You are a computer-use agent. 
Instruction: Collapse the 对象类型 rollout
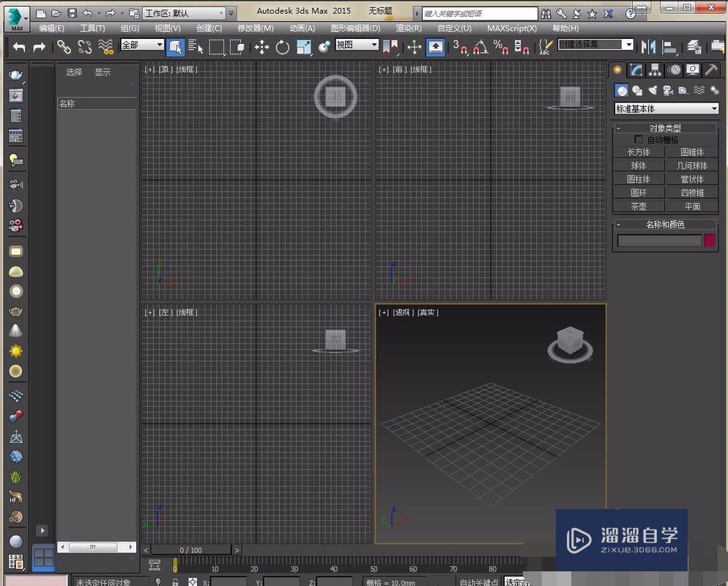pos(619,128)
